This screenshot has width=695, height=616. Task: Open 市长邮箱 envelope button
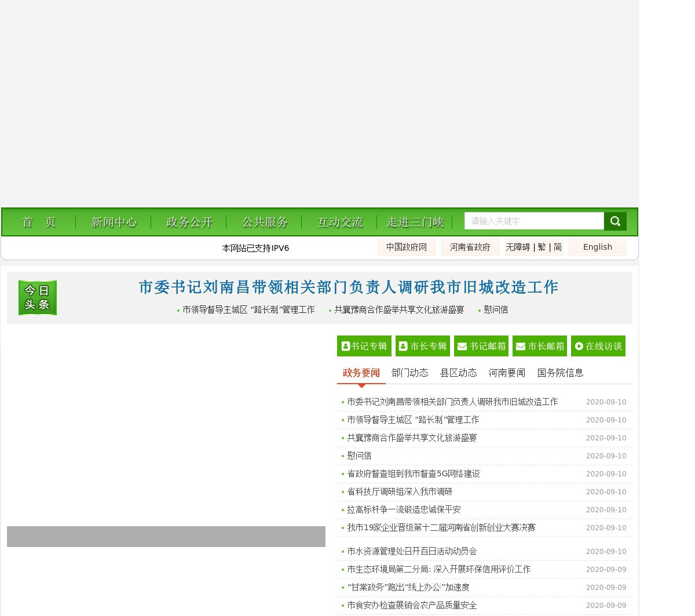coord(540,346)
